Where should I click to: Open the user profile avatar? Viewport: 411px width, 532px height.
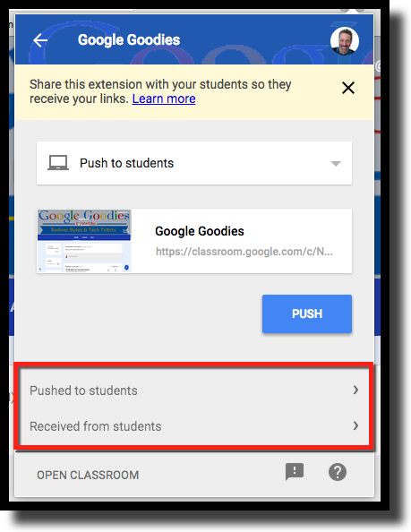coord(345,40)
